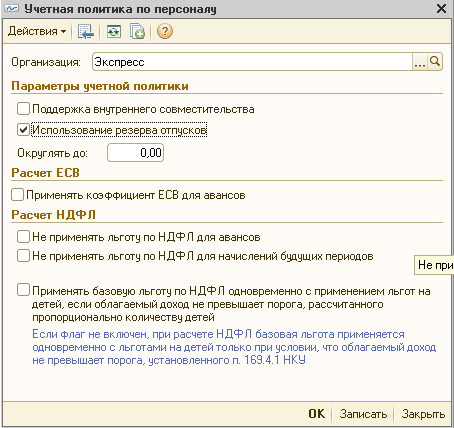Image resolution: width=454 pixels, height=428 pixels.
Task: Click the Организация text field with Экспресс
Action: pyautogui.click(x=252, y=62)
